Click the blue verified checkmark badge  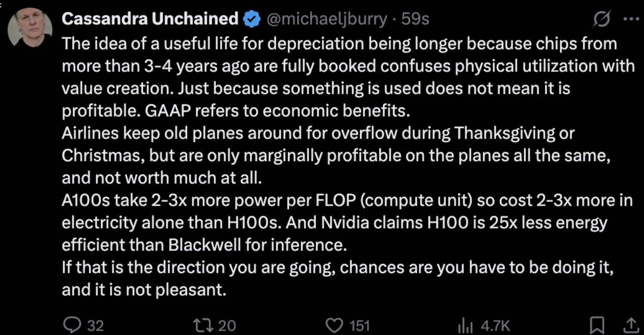pos(252,19)
